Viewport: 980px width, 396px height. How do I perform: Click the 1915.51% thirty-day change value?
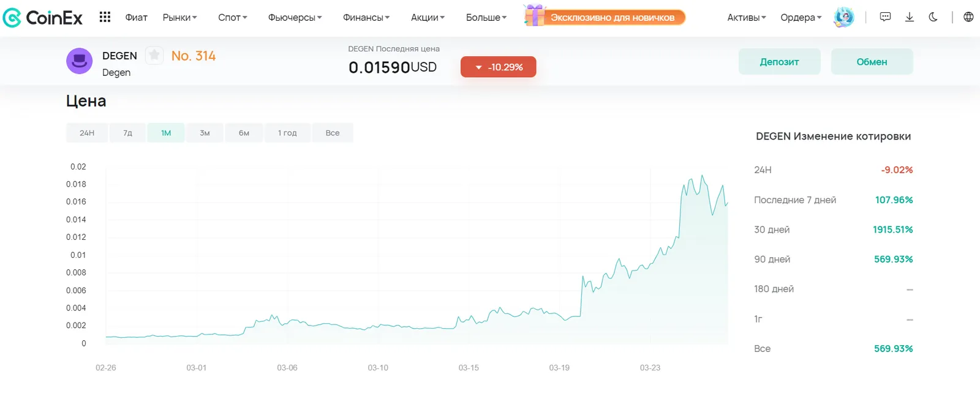892,230
